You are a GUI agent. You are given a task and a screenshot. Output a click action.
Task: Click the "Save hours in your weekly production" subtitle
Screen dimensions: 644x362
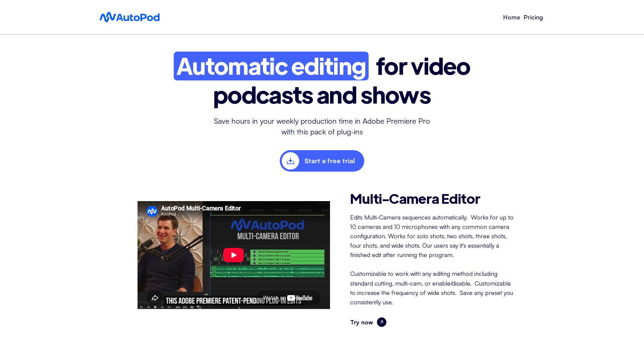(x=322, y=126)
